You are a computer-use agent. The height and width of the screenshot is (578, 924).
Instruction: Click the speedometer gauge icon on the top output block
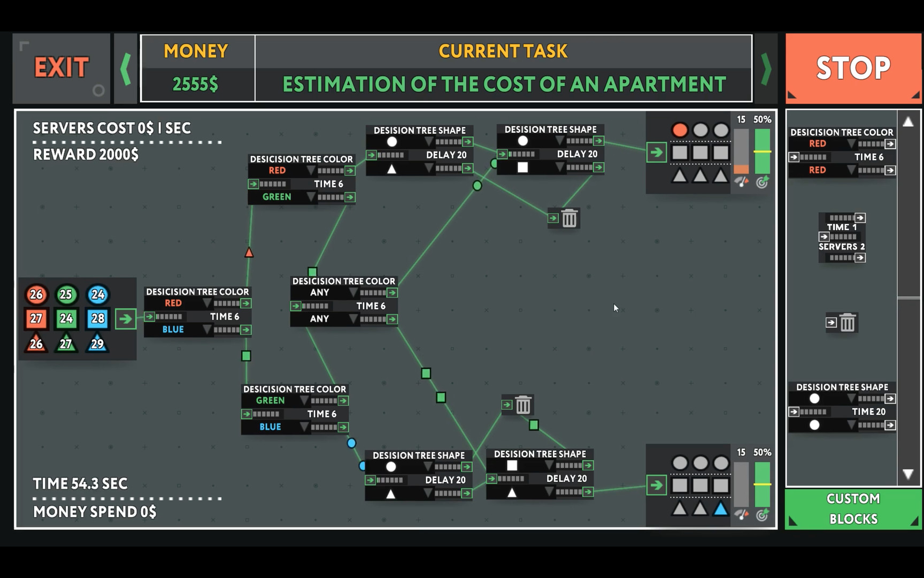(x=741, y=182)
